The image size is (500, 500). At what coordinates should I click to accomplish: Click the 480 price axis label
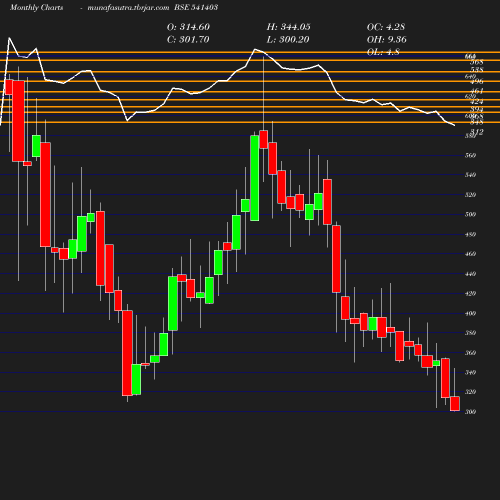point(470,234)
